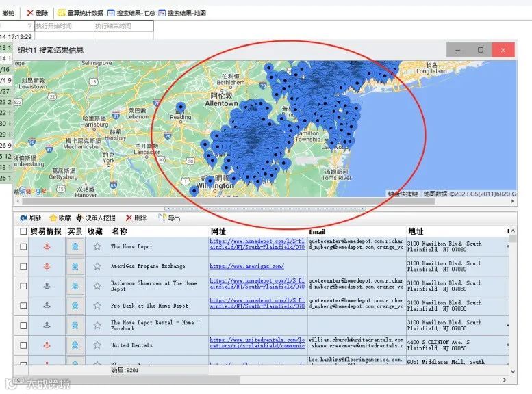Click red anchor icon for The Home Depot

[47, 246]
